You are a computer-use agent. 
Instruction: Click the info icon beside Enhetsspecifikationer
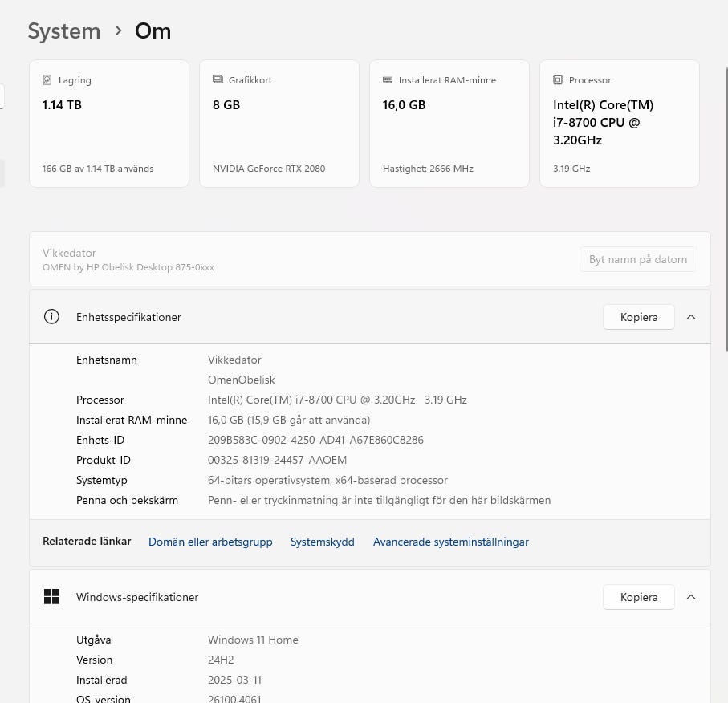pos(51,317)
